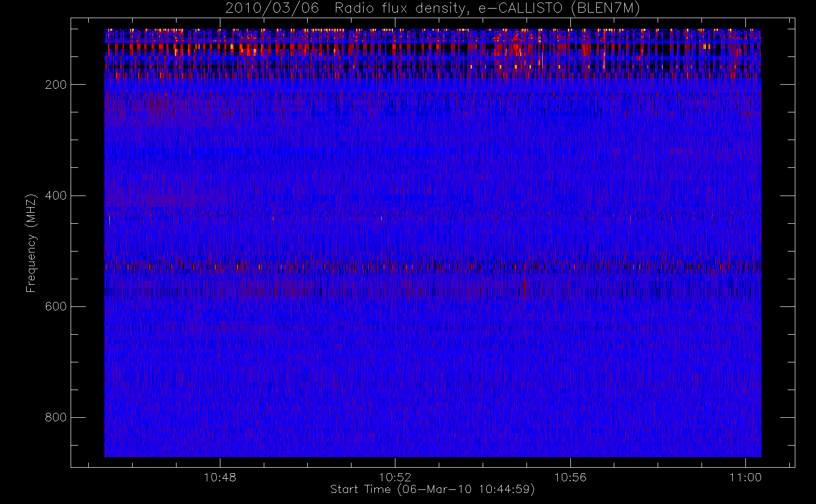The image size is (816, 504).
Task: Click the 'Start Time (06-Mar-10 10:44:59)' label
Action: [432, 489]
